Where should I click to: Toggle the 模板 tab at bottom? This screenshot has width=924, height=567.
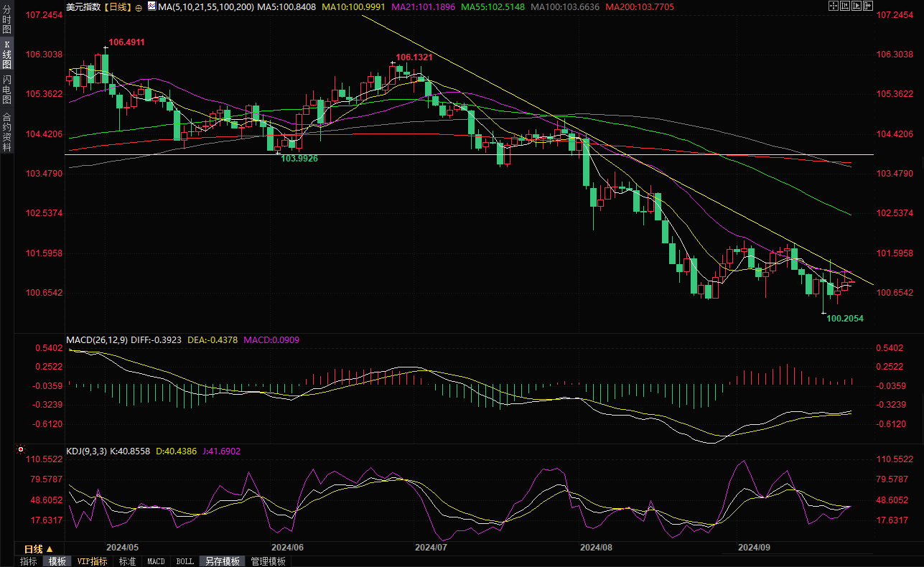pos(57,561)
